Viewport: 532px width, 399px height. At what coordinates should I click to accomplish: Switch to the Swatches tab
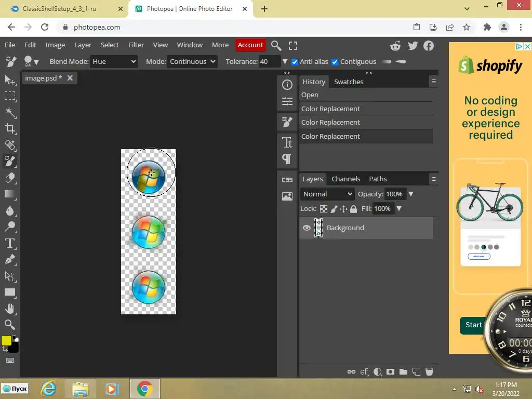[x=349, y=82]
